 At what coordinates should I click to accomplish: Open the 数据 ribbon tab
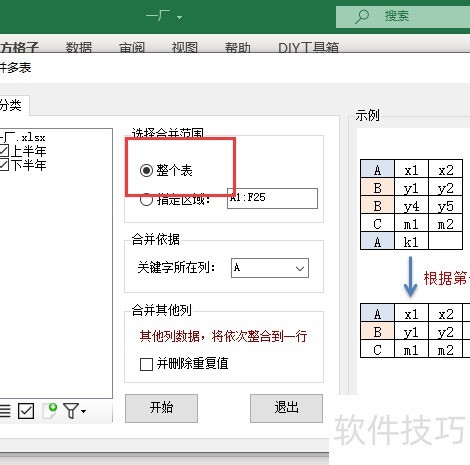(79, 47)
